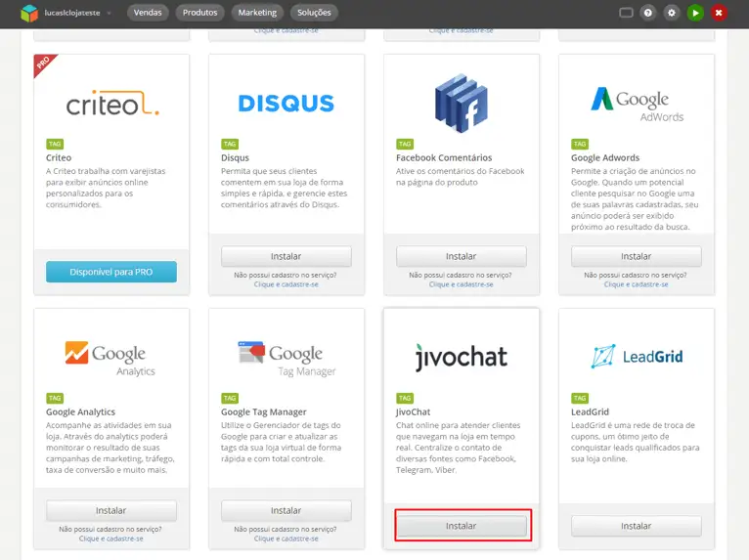Install the JivoChat integration
The height and width of the screenshot is (560, 749).
tap(461, 526)
